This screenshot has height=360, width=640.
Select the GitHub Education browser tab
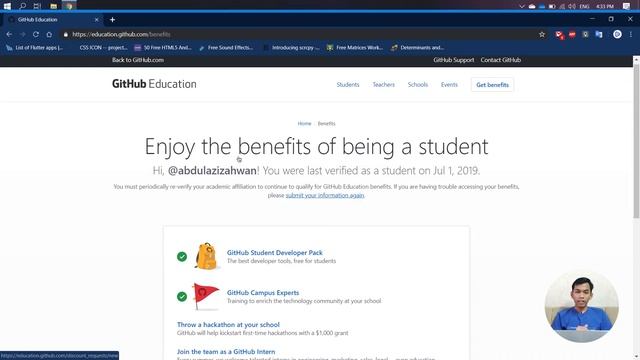[x=52, y=20]
